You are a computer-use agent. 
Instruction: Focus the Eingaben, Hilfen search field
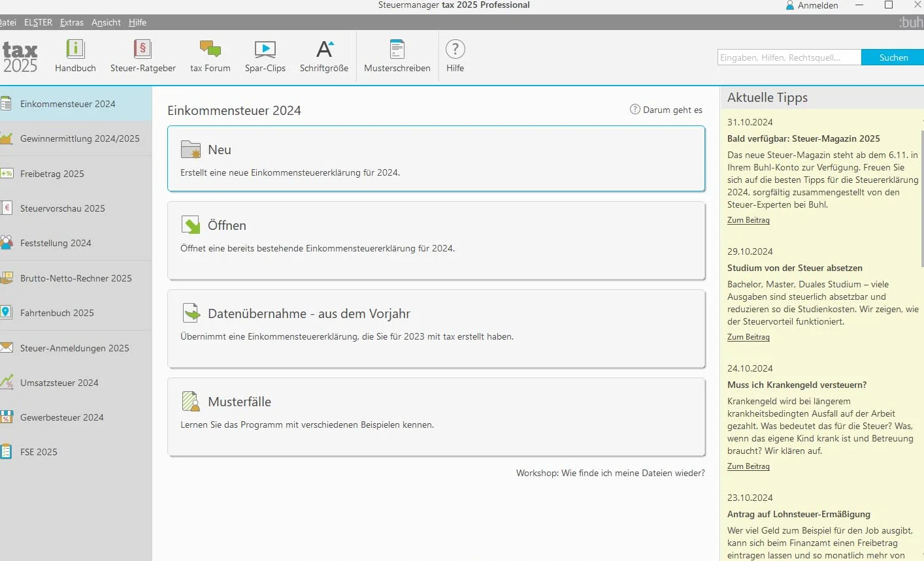tap(789, 57)
